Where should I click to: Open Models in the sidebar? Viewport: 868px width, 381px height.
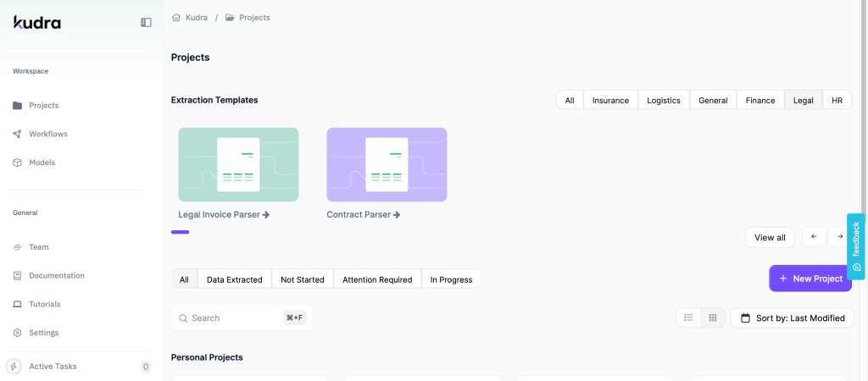coord(42,163)
